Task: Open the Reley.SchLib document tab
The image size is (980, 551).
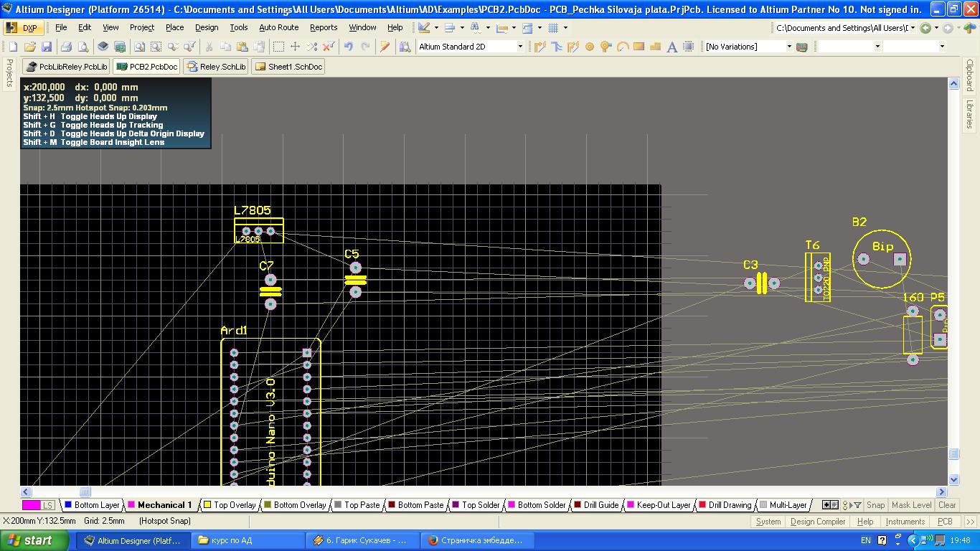Action: pos(217,67)
